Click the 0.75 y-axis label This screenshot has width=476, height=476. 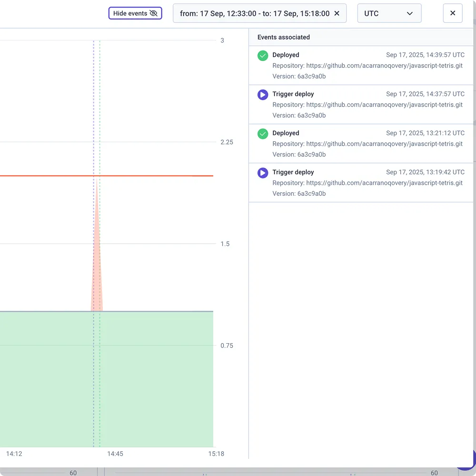pos(227,346)
